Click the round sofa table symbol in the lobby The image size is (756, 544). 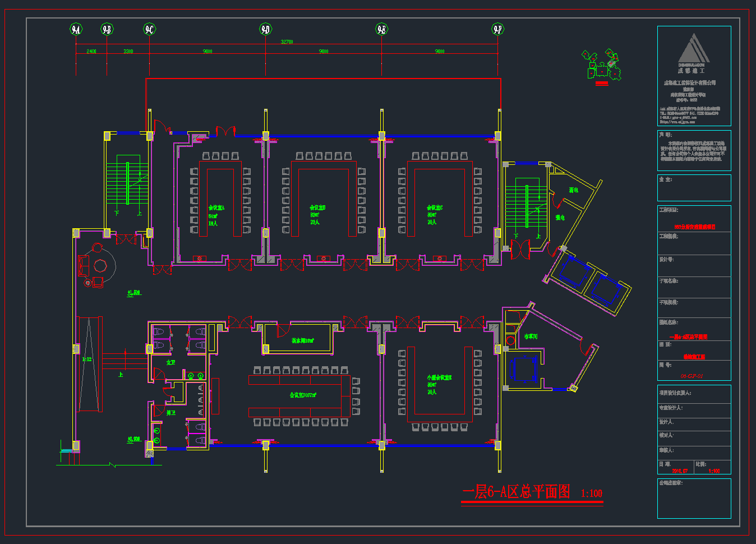point(100,265)
